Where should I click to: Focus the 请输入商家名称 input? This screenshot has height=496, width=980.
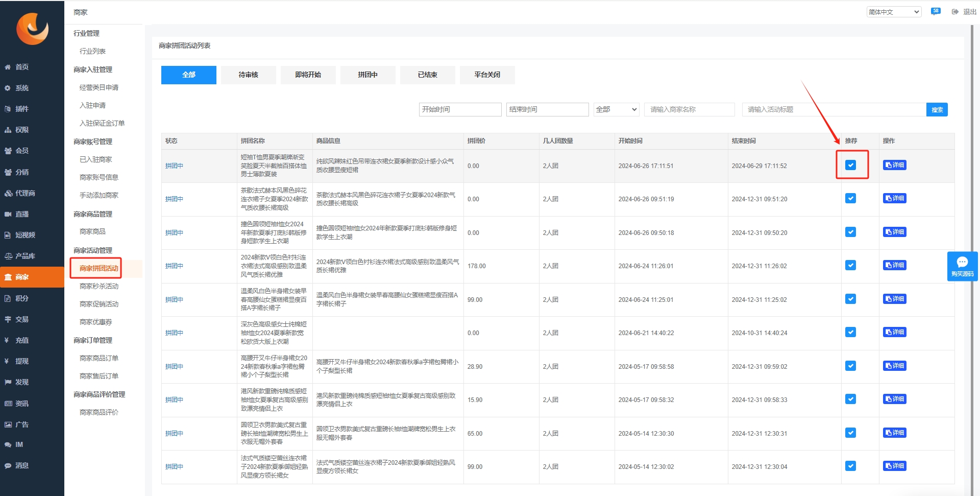(x=690, y=109)
